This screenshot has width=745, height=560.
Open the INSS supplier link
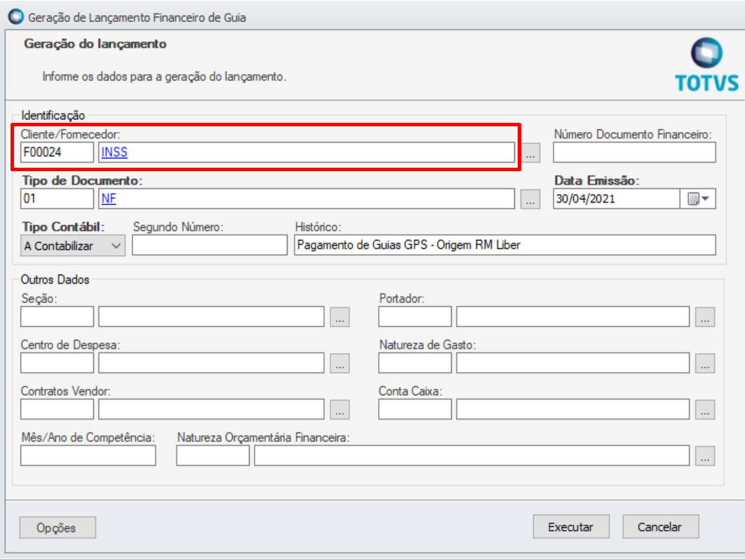pos(114,152)
